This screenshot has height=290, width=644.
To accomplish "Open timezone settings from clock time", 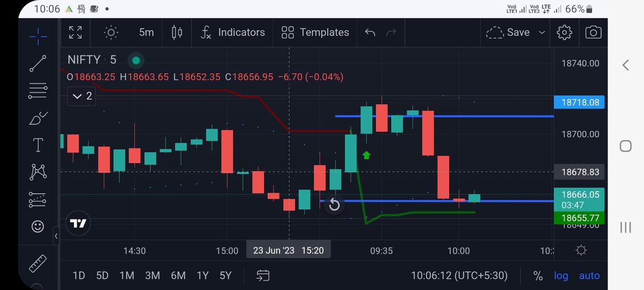I will [459, 275].
